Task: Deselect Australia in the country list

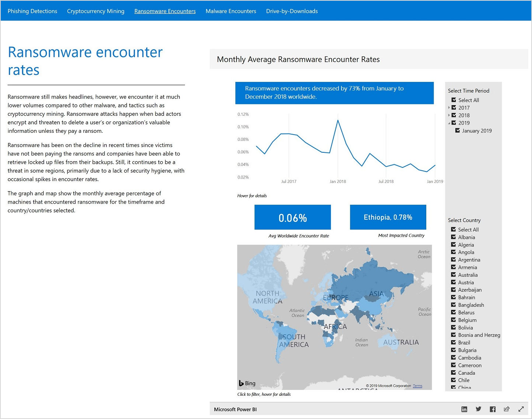Action: coord(454,275)
